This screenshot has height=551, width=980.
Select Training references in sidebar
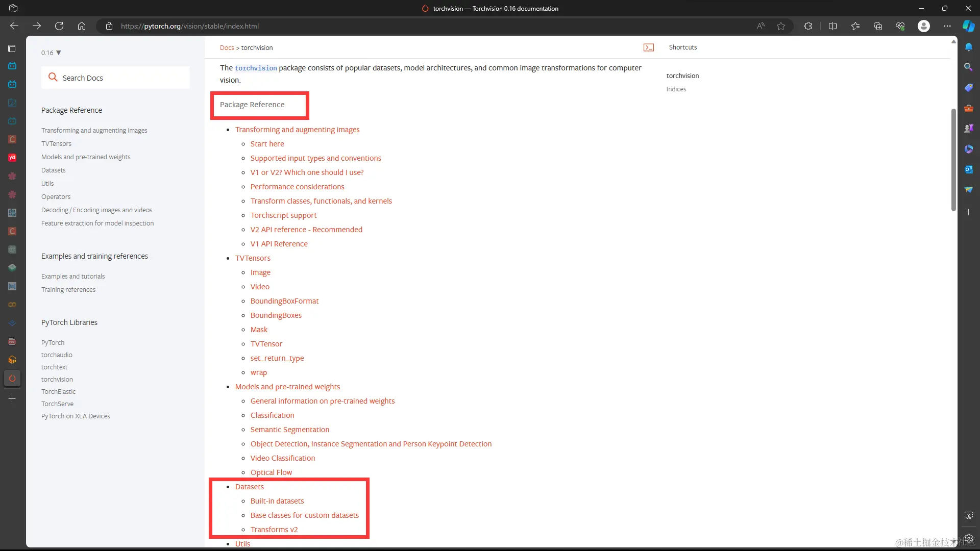pos(68,289)
